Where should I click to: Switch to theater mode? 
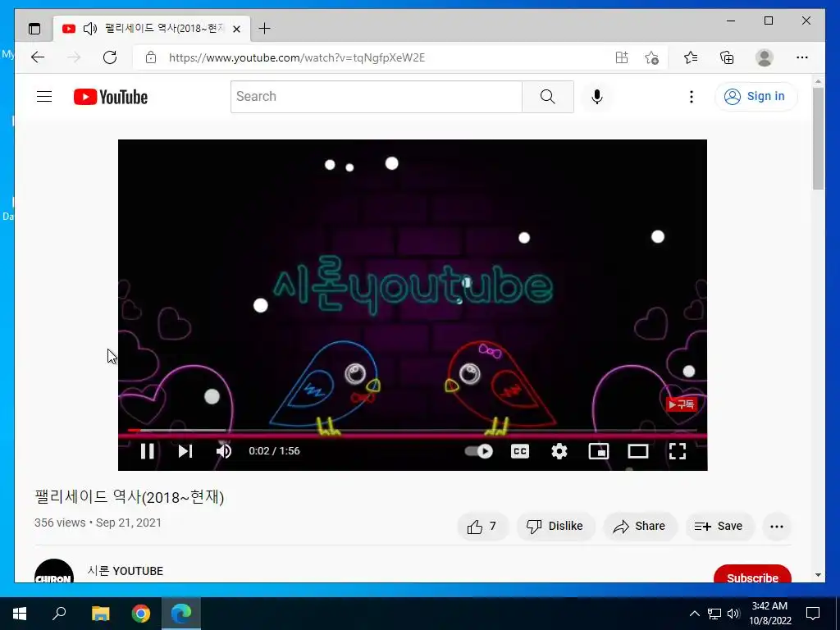638,451
